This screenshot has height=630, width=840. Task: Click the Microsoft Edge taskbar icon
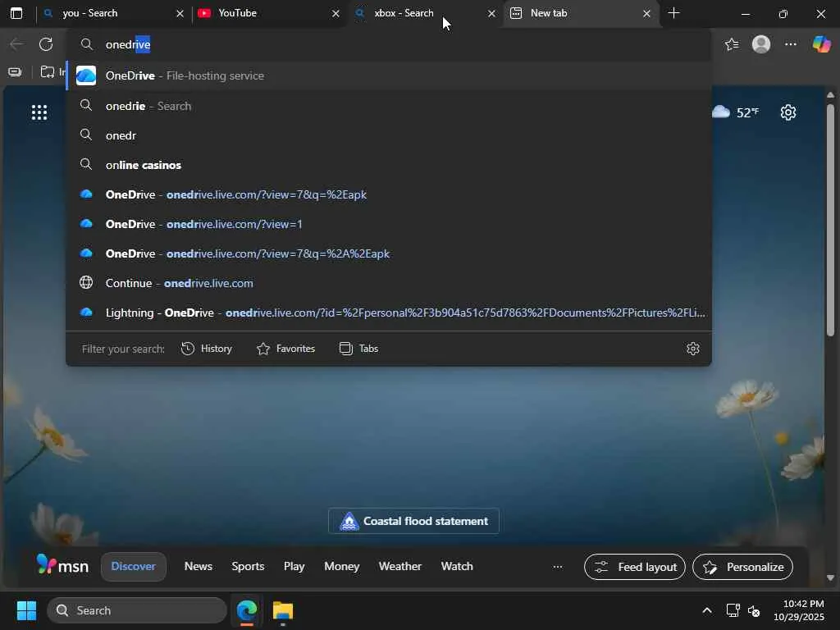point(247,610)
